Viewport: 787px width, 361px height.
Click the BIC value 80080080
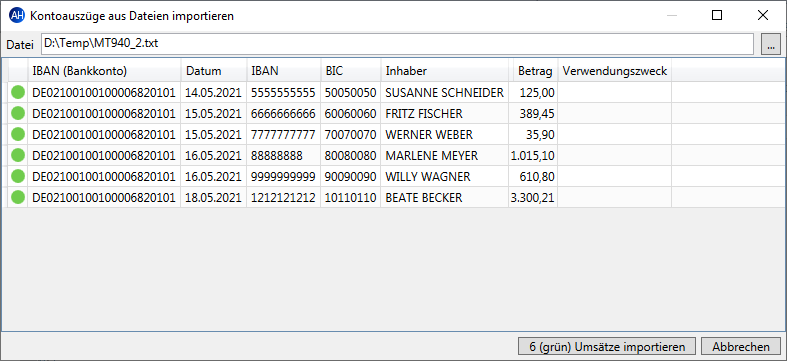point(350,156)
